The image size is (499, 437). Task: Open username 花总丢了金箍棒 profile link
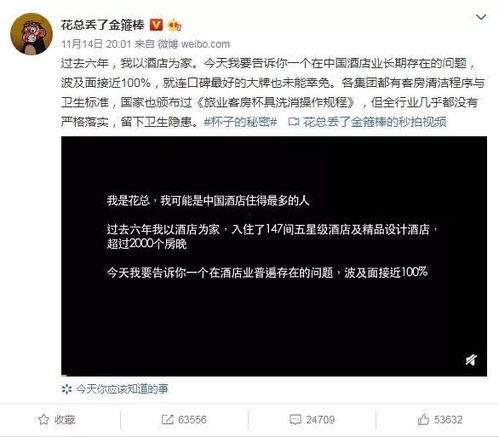(x=103, y=25)
